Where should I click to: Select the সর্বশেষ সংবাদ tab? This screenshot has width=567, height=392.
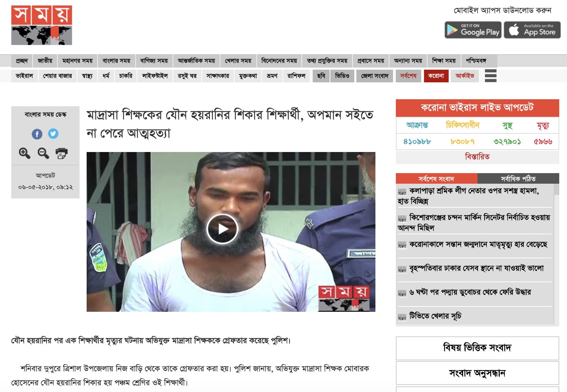437,178
